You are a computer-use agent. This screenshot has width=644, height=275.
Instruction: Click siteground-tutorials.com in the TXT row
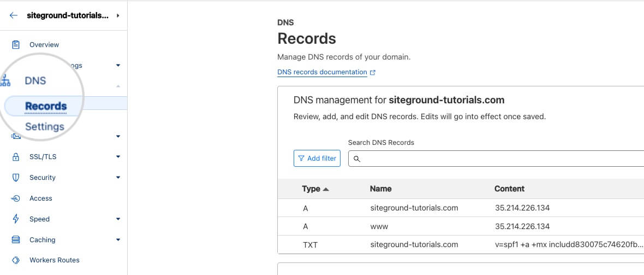[414, 244]
